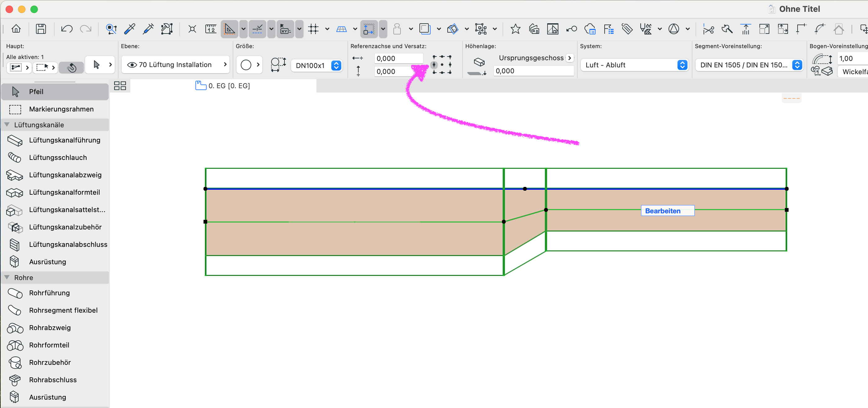This screenshot has height=408, width=868.
Task: Select Ausrüstung under Rohre
Action: [55, 397]
